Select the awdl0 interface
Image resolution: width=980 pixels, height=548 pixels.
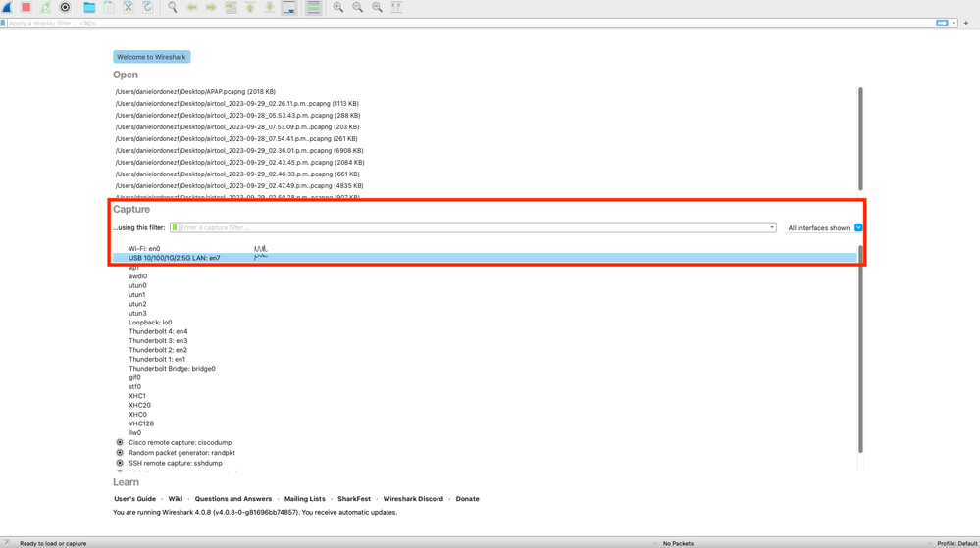click(138, 276)
